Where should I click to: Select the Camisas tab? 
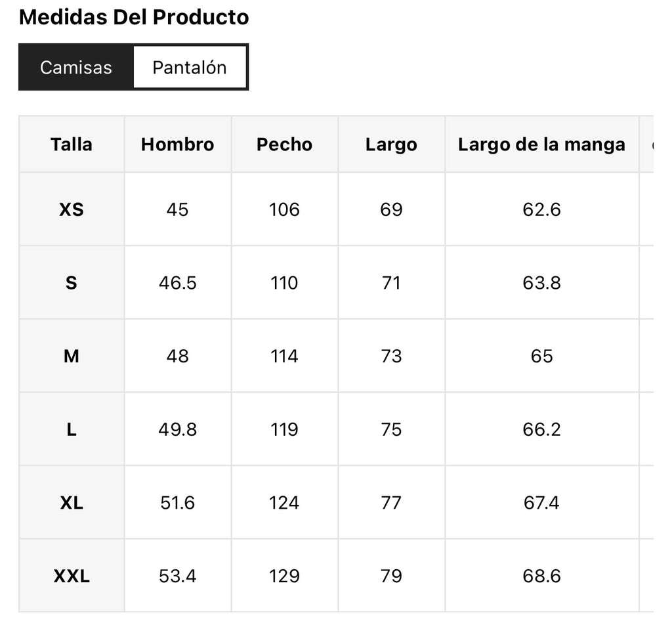(76, 67)
